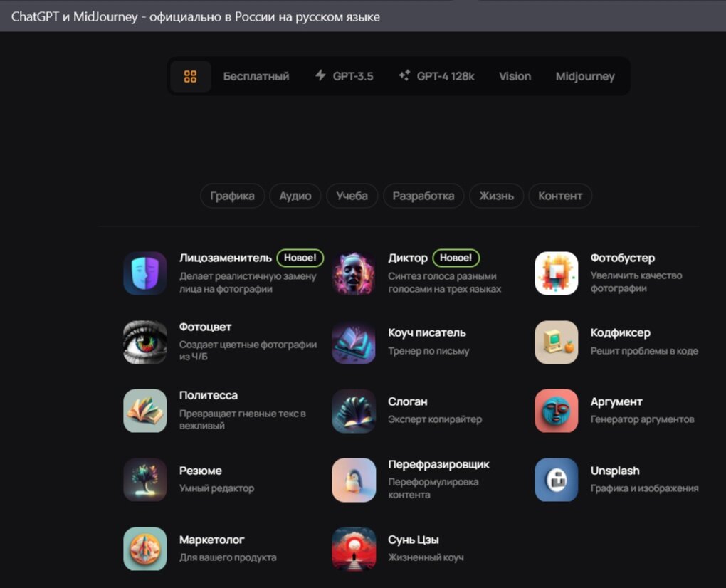
Task: Open the grid all-apps tab icon
Action: click(x=190, y=76)
